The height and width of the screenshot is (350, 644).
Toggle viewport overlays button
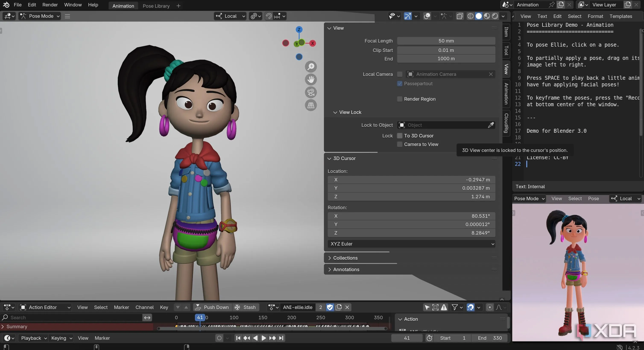427,16
